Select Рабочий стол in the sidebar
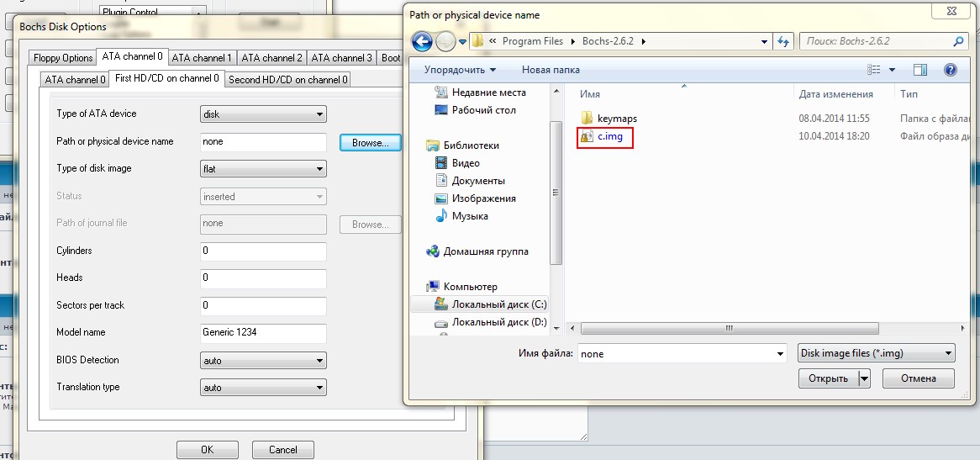Screen dimensions: 980x460 [483, 110]
